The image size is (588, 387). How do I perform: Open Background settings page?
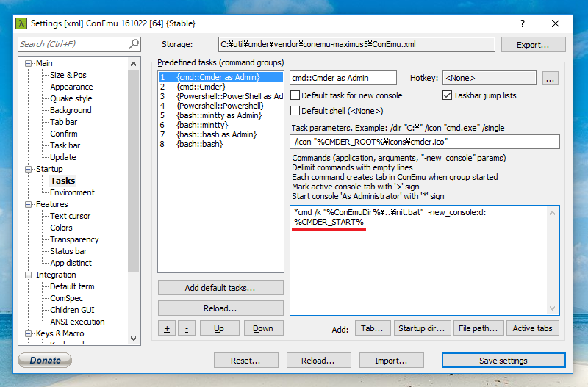[71, 110]
